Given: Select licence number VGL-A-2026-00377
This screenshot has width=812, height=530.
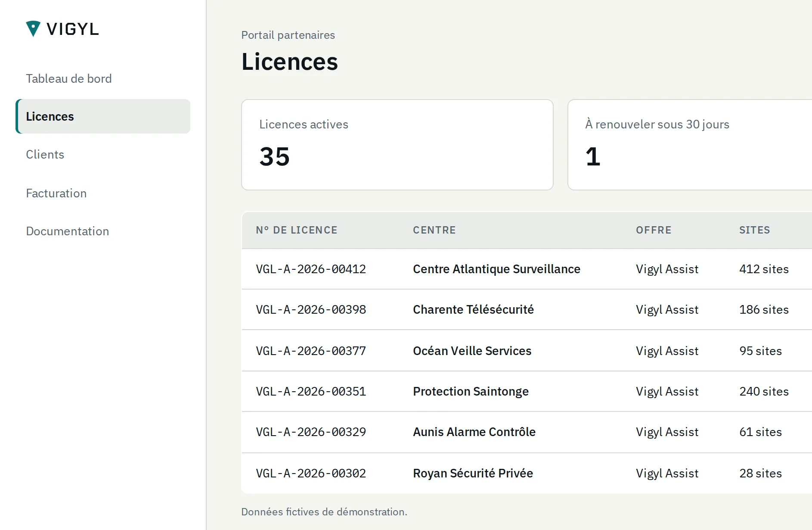Looking at the screenshot, I should click(311, 351).
